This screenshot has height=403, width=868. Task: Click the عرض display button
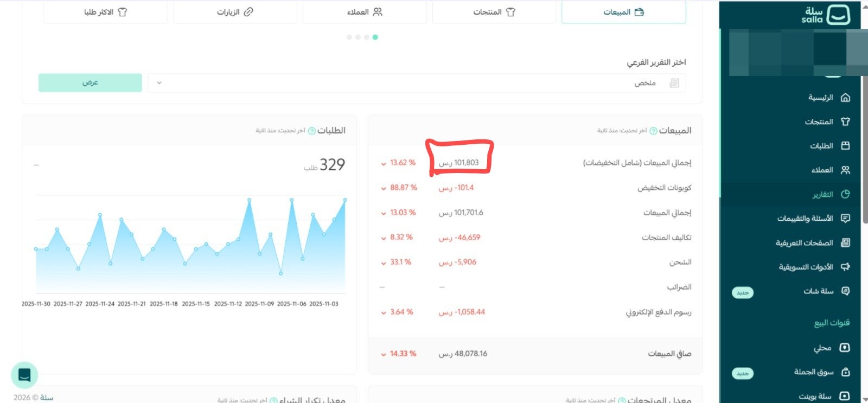click(x=90, y=82)
